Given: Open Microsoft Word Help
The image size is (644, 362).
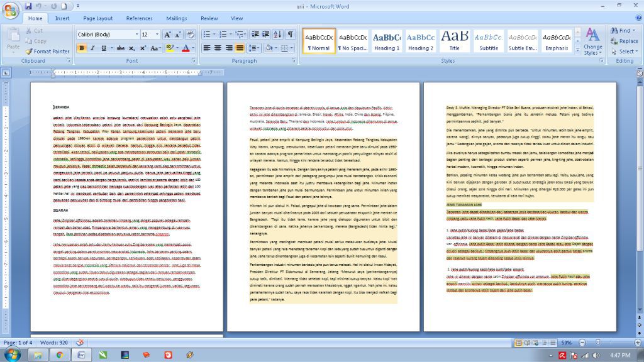Looking at the screenshot, I should point(639,18).
